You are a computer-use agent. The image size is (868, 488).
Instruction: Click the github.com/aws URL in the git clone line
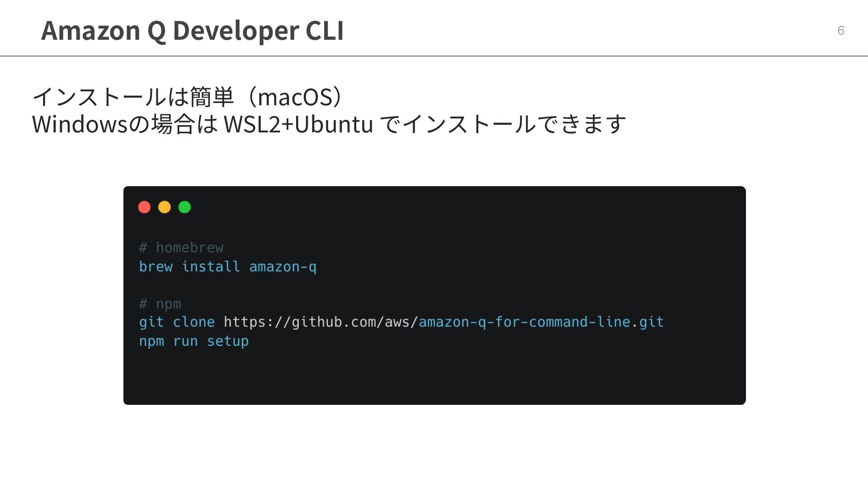click(321, 322)
